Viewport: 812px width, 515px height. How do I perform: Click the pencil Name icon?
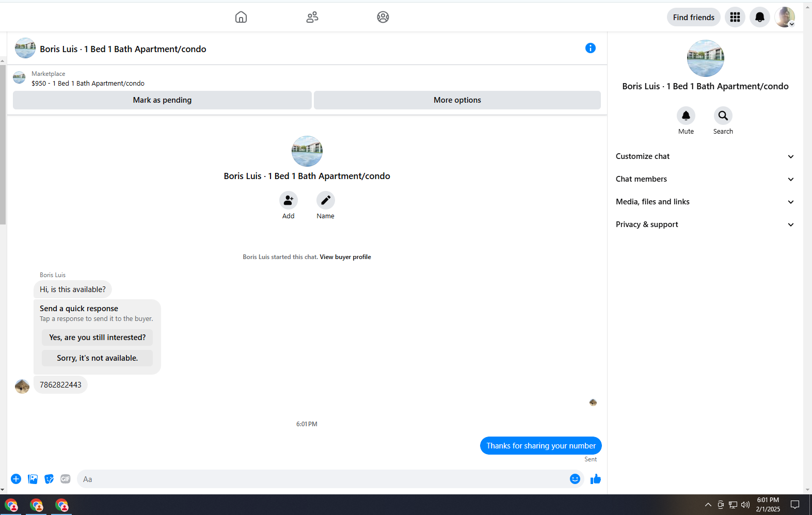pos(326,200)
